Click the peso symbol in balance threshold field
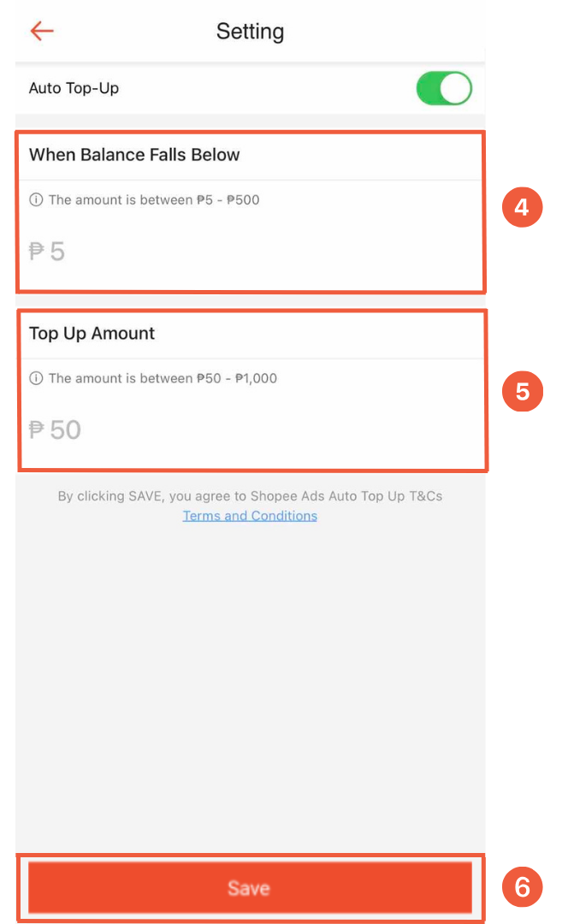This screenshot has height=924, width=568. coord(37,252)
